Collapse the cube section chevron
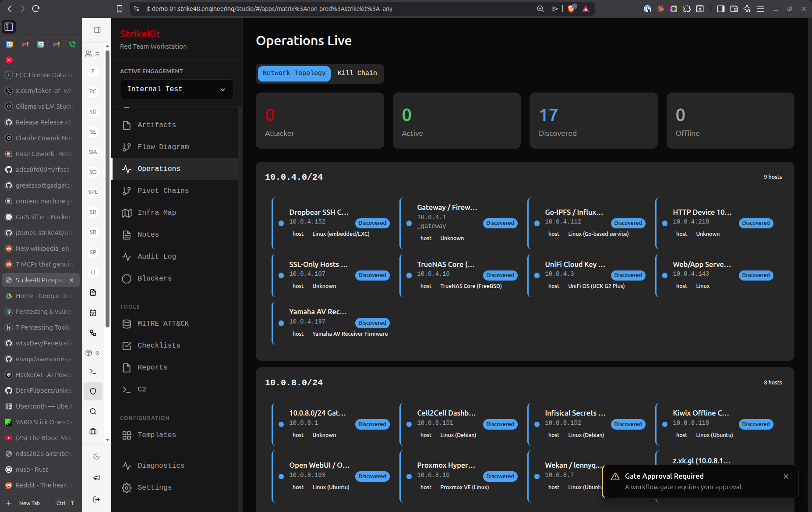The image size is (812, 512). tap(97, 353)
